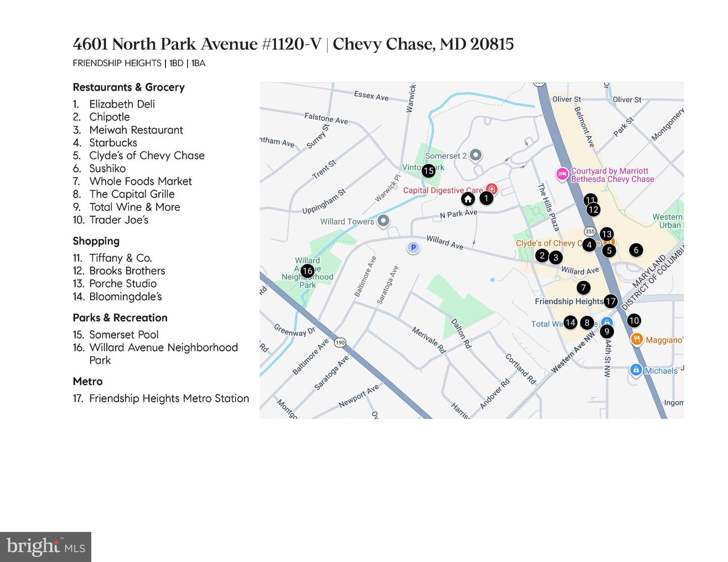Select 'Total Wine & More' list entry
This screenshot has height=562, width=728.
click(x=135, y=207)
